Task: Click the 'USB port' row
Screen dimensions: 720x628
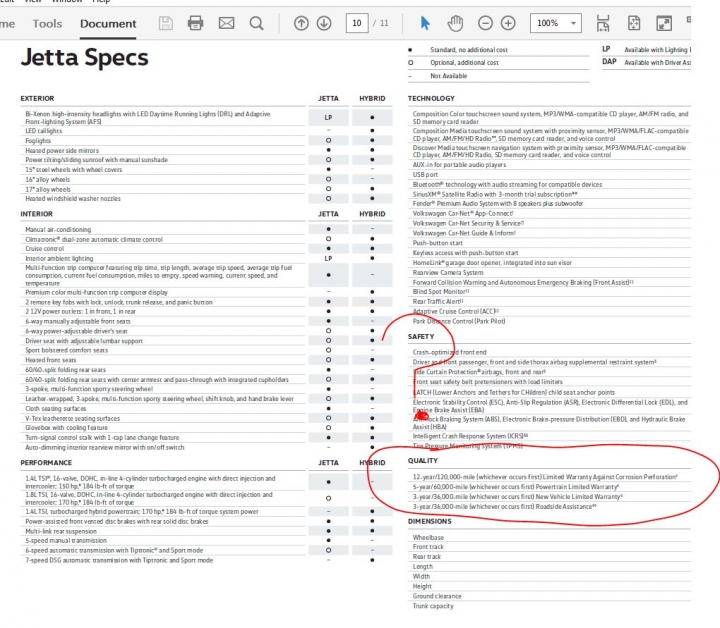Action: tap(549, 174)
